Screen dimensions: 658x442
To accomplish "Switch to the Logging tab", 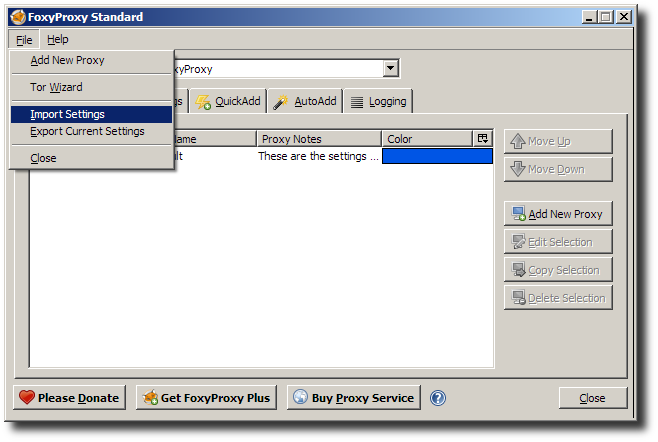I will click(x=378, y=101).
